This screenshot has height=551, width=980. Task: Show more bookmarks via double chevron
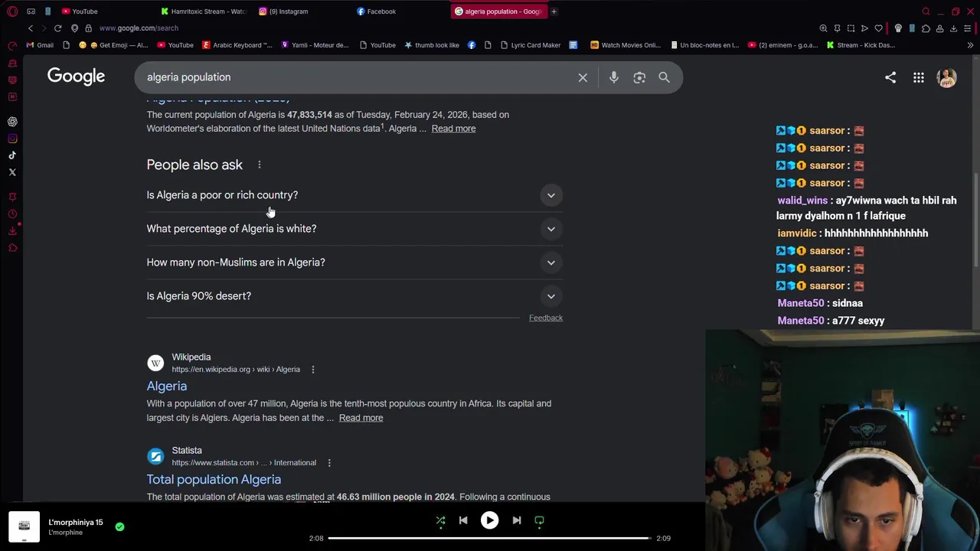click(x=969, y=45)
